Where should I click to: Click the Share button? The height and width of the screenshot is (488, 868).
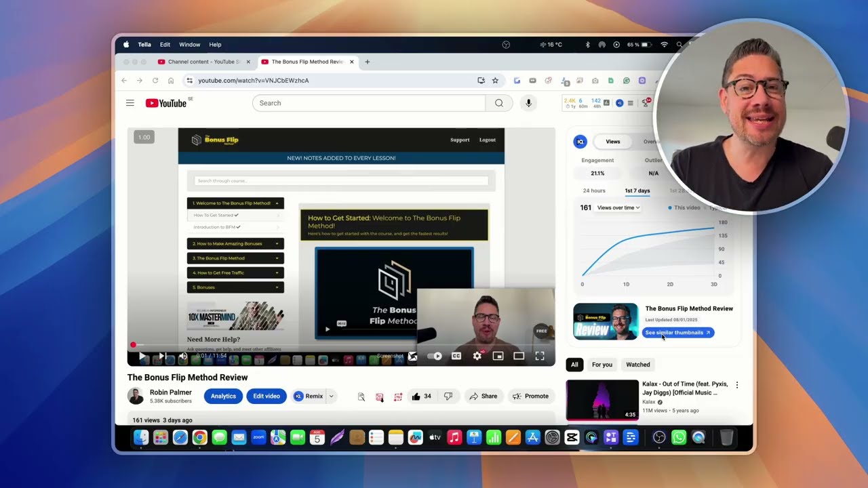[x=484, y=396]
